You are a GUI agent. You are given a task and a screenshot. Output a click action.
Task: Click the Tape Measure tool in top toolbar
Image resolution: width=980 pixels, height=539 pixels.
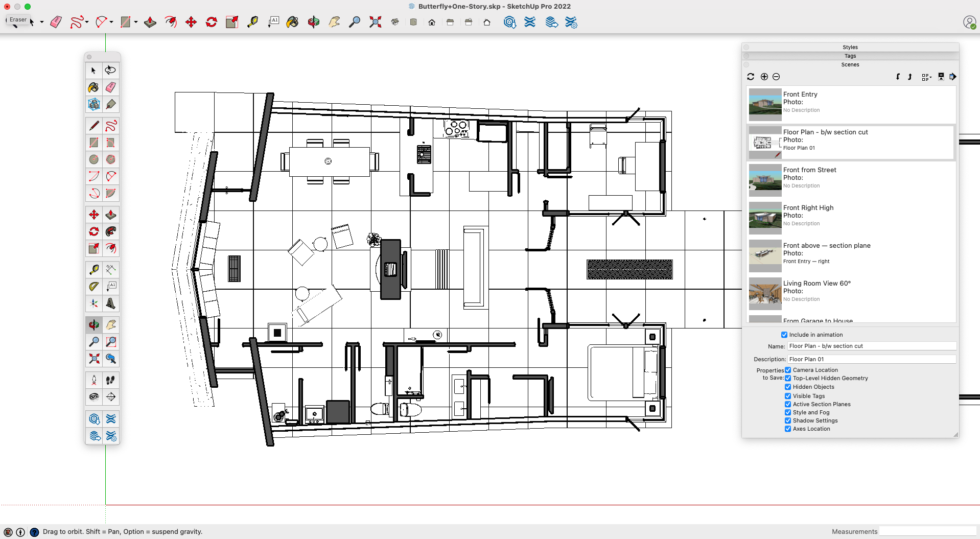252,22
